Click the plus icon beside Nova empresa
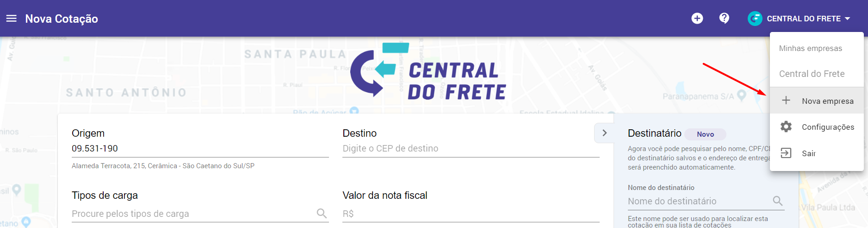Screen dimensions: 868x228 coord(786,101)
